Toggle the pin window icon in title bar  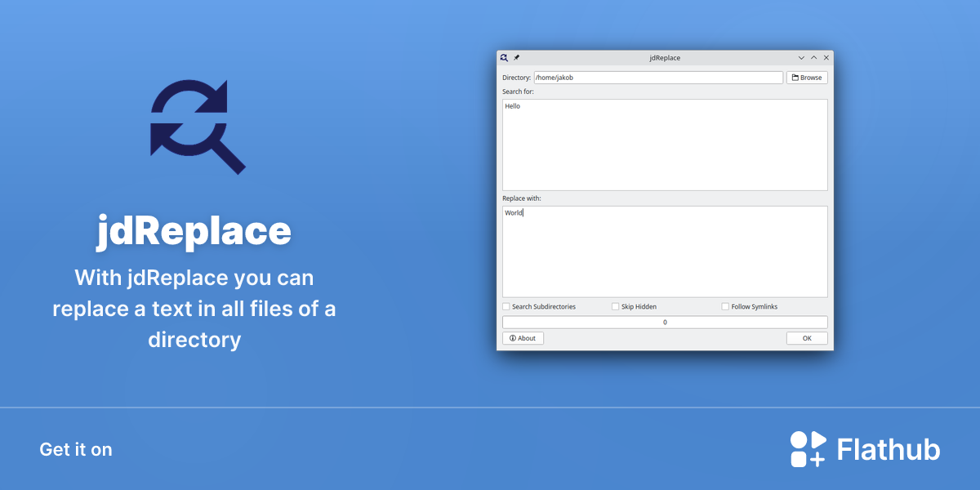point(516,58)
